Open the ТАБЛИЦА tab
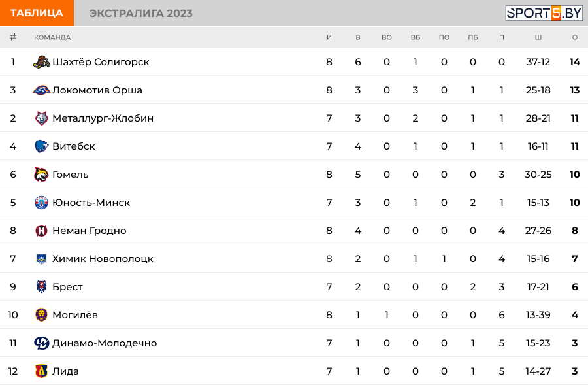The image size is (588, 385). click(37, 13)
